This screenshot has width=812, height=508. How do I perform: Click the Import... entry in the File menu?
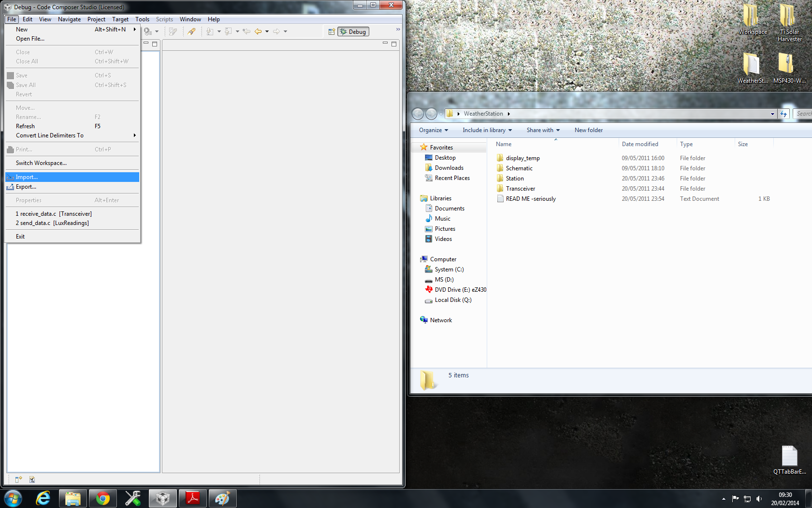[72, 177]
